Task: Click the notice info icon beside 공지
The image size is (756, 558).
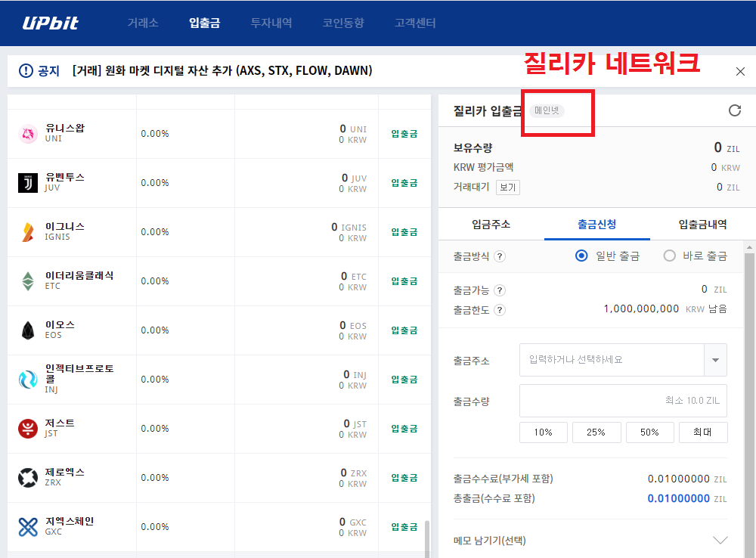Action: coord(26,71)
